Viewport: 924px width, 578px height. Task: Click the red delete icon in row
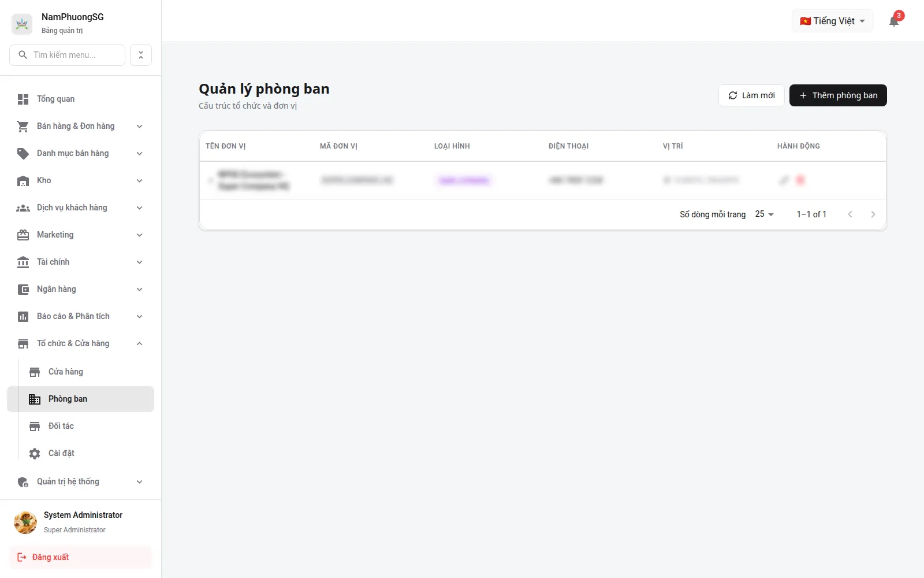click(800, 180)
